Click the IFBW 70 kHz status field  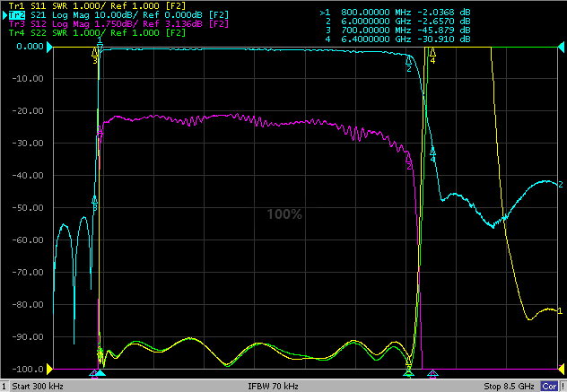click(273, 387)
